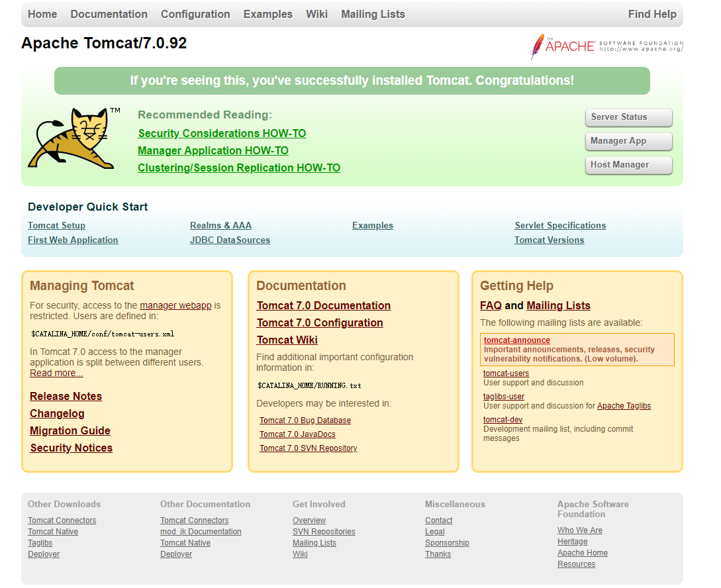Open Heritage link in footer
This screenshot has height=588, width=721.
tap(573, 542)
